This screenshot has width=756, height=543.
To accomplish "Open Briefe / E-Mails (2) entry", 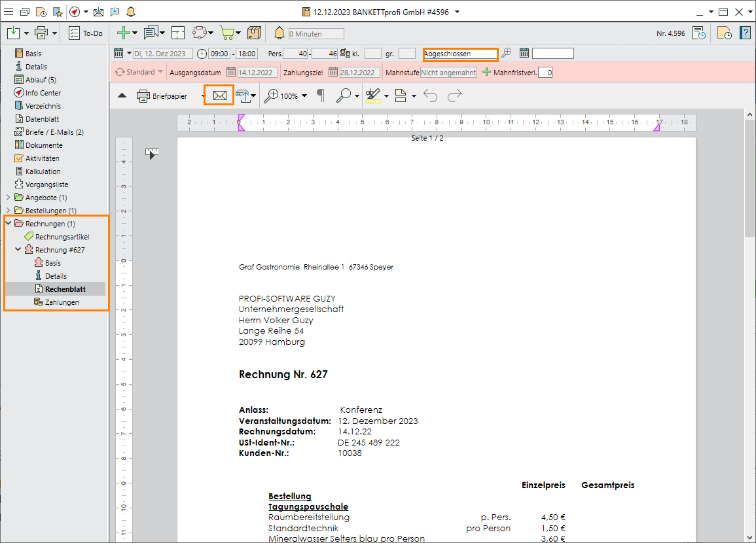I will tap(54, 132).
